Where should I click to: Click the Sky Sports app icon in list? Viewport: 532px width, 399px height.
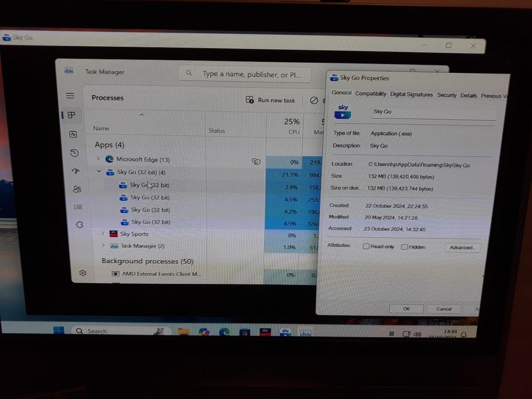click(113, 234)
